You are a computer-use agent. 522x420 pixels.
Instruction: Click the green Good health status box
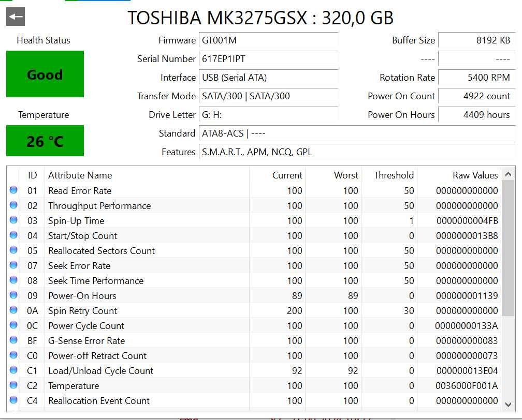pos(45,74)
